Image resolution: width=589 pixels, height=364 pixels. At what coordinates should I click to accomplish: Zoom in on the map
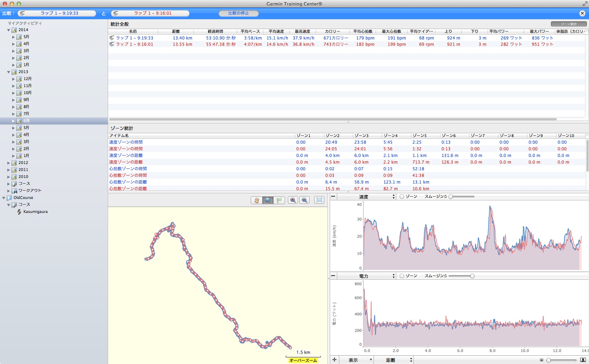(293, 200)
